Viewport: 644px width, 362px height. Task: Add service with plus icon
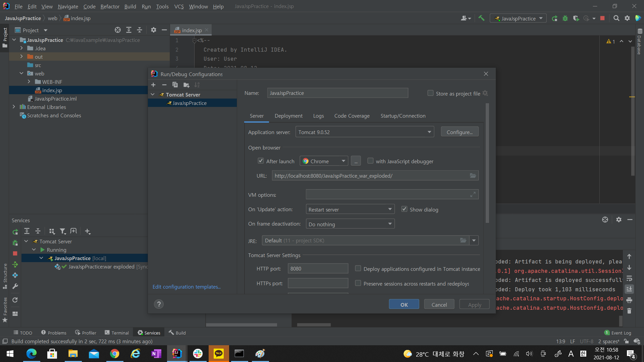click(88, 231)
